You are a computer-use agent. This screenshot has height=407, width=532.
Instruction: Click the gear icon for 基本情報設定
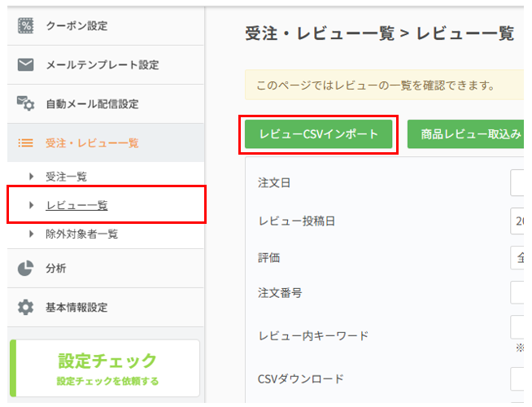(25, 308)
